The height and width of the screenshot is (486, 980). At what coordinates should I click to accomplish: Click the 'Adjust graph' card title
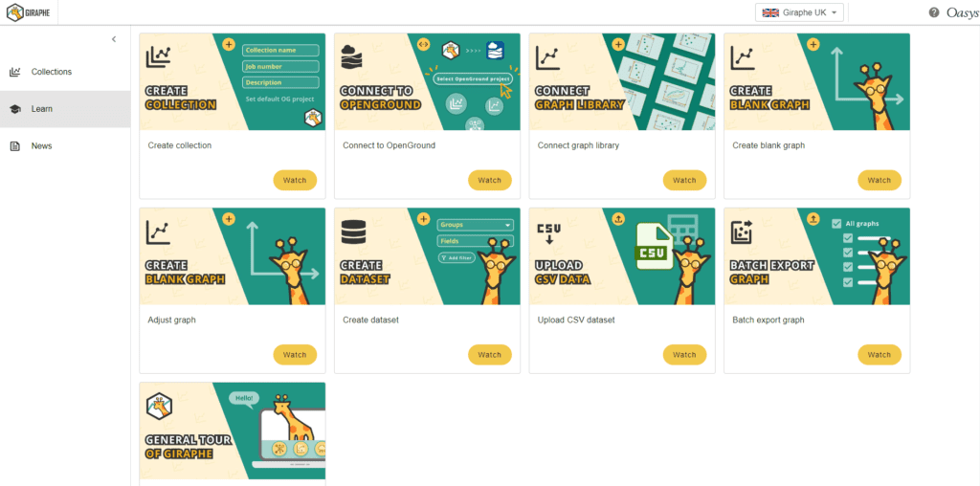click(172, 320)
